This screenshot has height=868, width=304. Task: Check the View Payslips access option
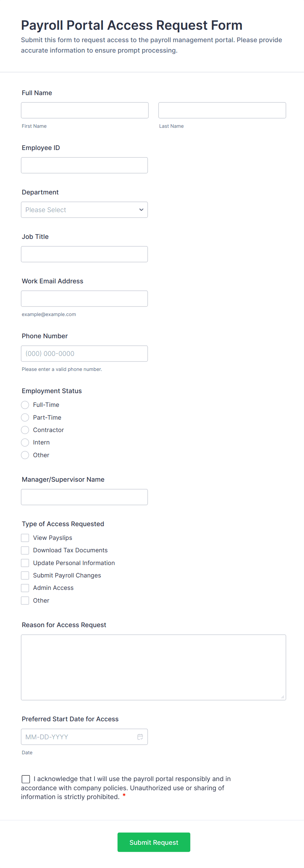(25, 538)
